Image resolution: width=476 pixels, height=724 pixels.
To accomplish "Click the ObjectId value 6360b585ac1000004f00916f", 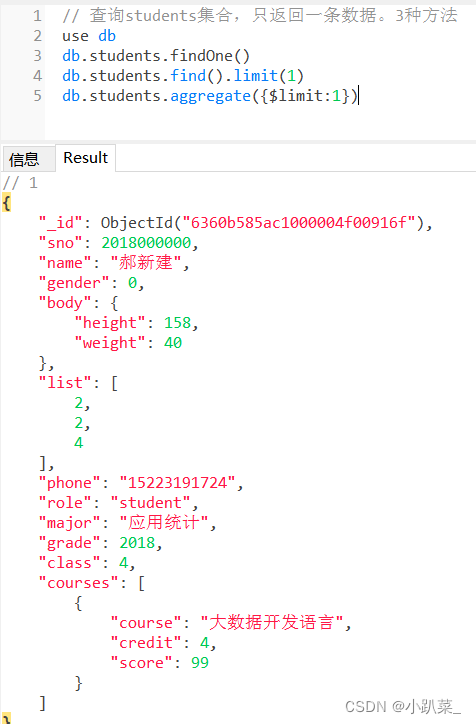I will [299, 223].
